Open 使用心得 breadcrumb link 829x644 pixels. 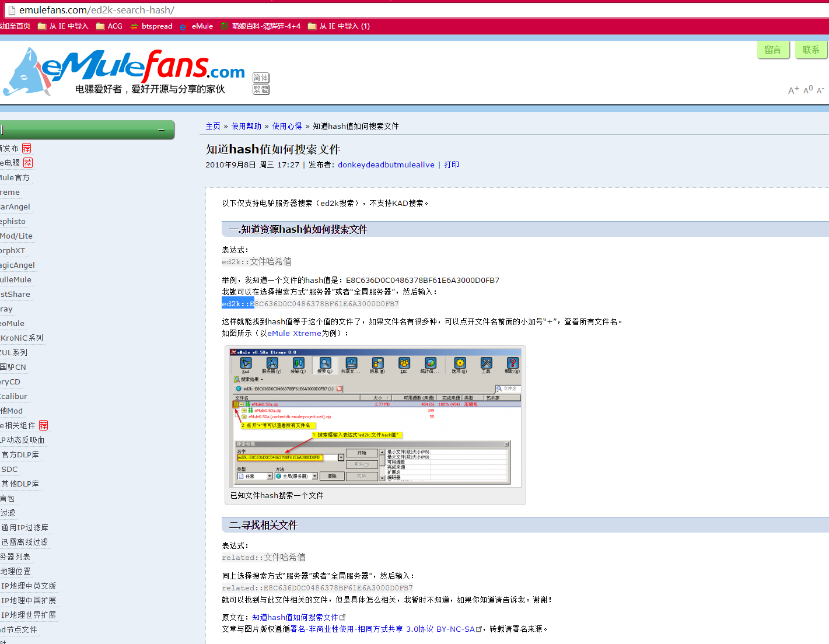pos(287,126)
